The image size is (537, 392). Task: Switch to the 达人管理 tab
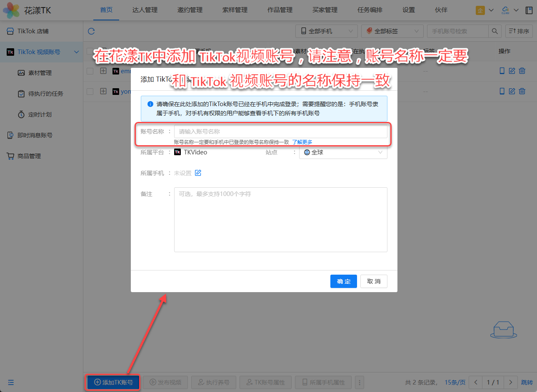click(x=145, y=10)
